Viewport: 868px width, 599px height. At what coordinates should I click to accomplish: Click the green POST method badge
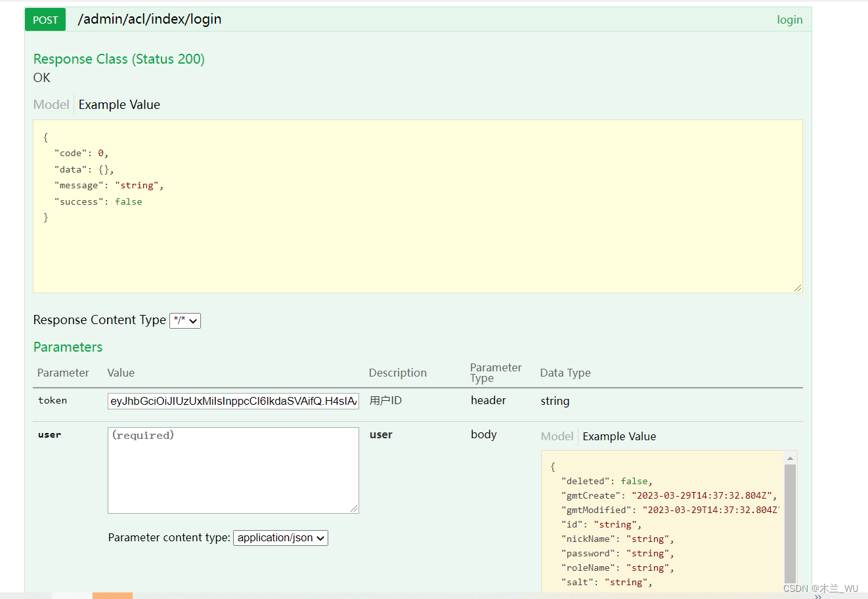(45, 20)
